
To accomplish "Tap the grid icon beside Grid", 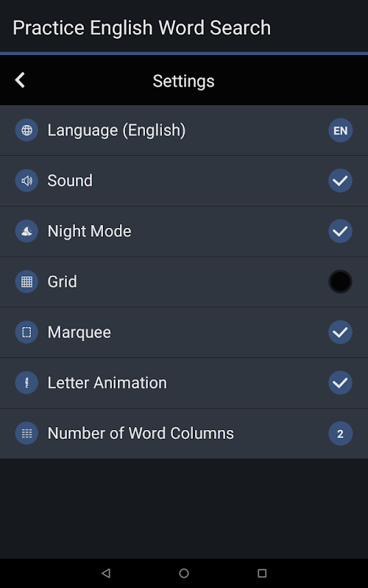I will [x=26, y=282].
